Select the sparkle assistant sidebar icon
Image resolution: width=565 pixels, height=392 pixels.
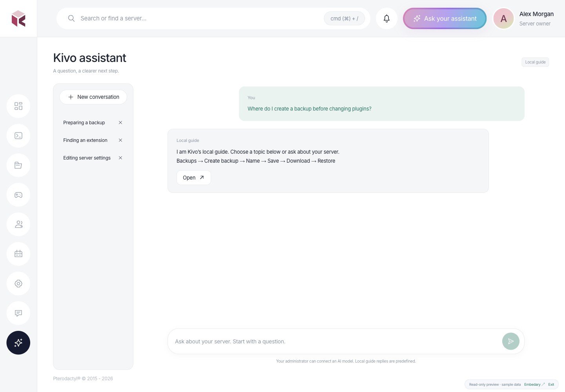(x=18, y=343)
